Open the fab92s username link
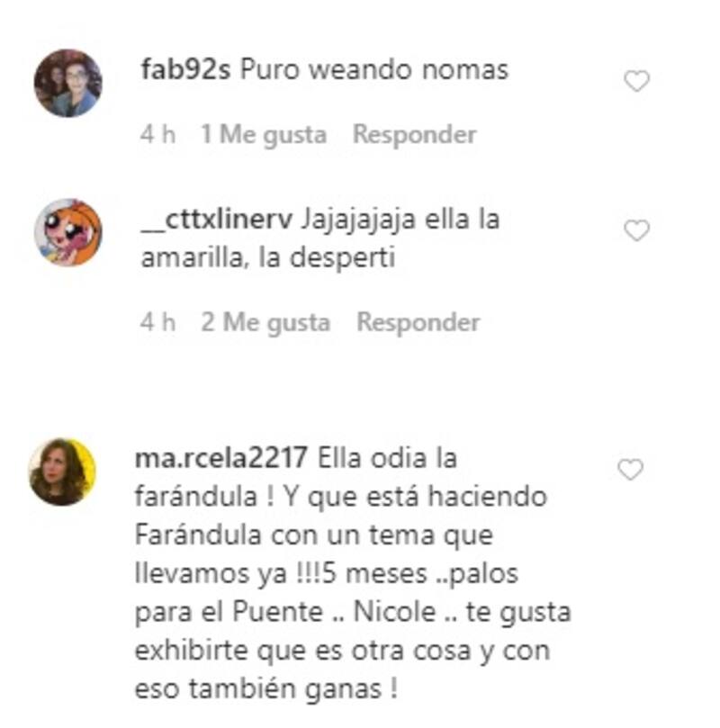Viewport: 720px width, 728px height. pos(185,69)
